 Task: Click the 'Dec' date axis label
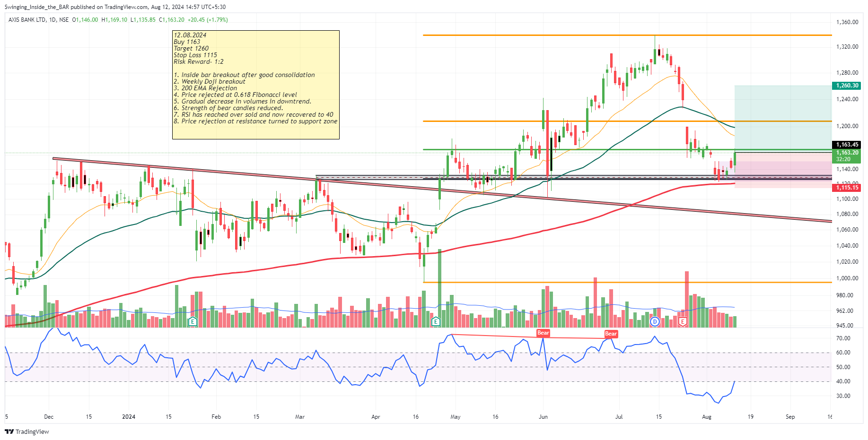point(49,417)
